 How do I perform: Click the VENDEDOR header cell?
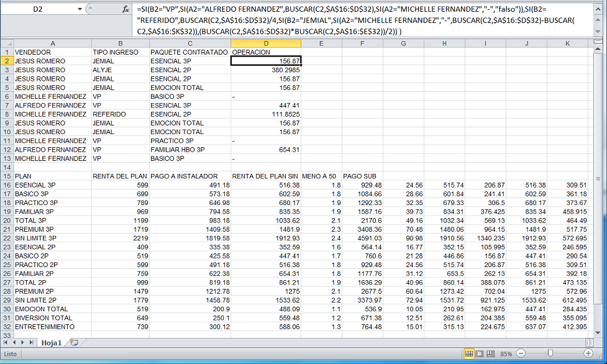pos(53,52)
